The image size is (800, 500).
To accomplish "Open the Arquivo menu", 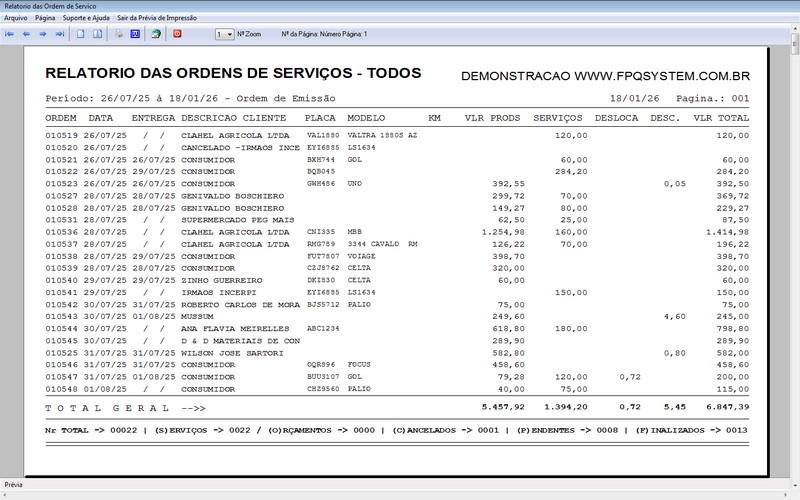I will pyautogui.click(x=16, y=18).
